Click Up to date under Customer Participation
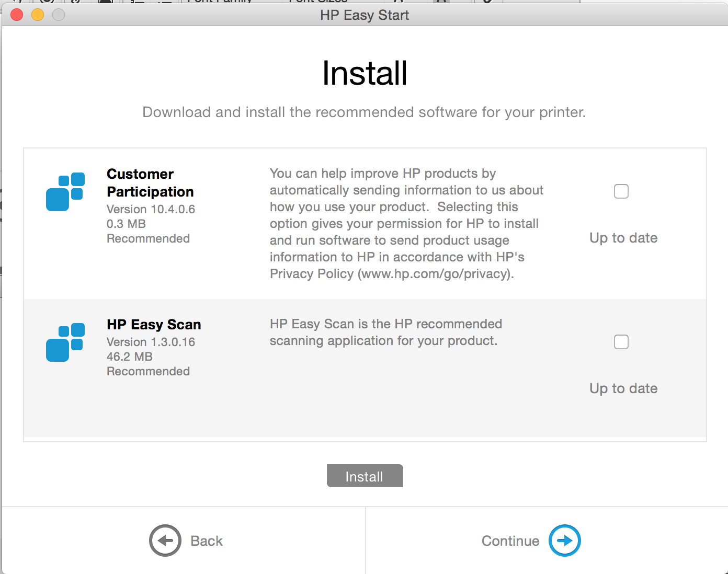 click(x=623, y=238)
